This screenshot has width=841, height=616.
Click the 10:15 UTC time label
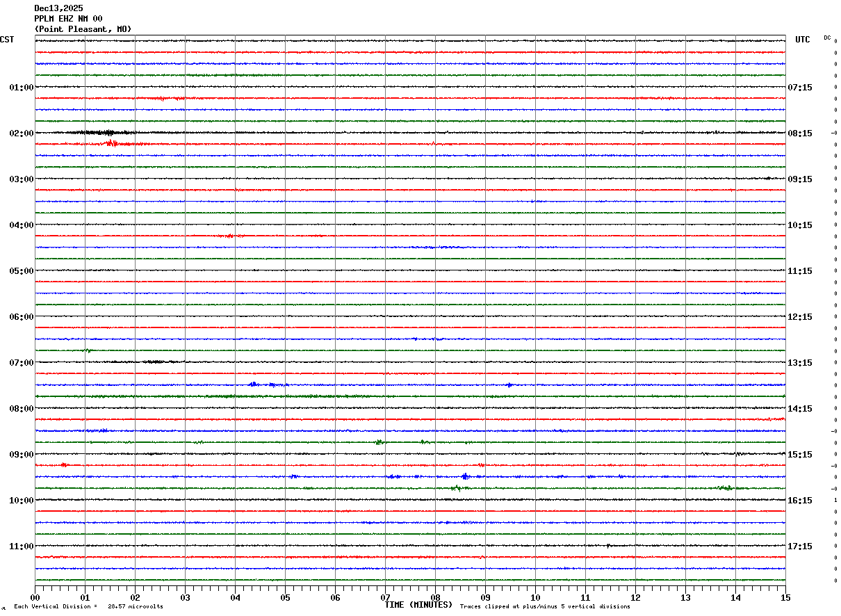(800, 225)
